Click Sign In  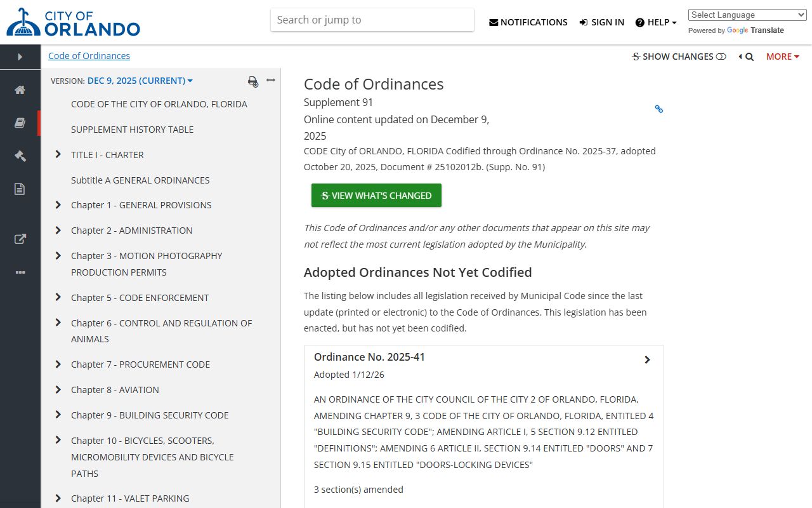[x=601, y=22]
